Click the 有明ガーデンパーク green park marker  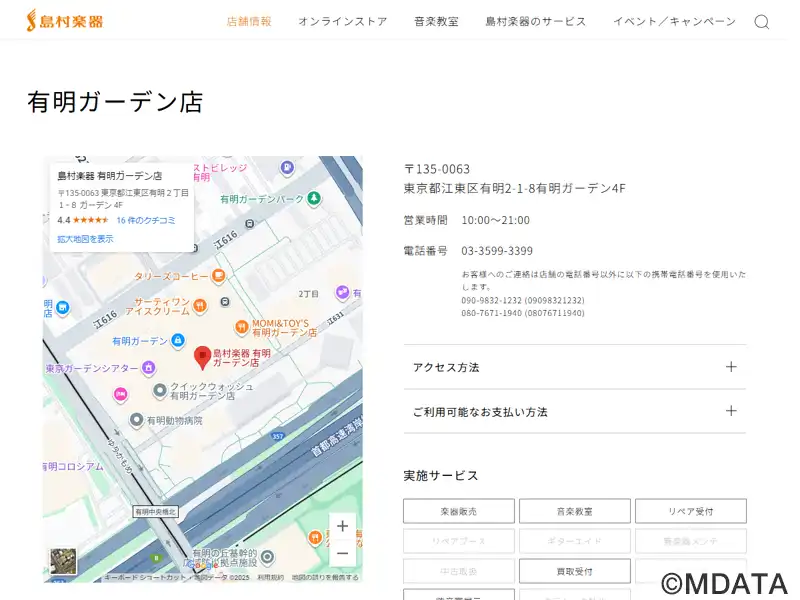coord(314,199)
